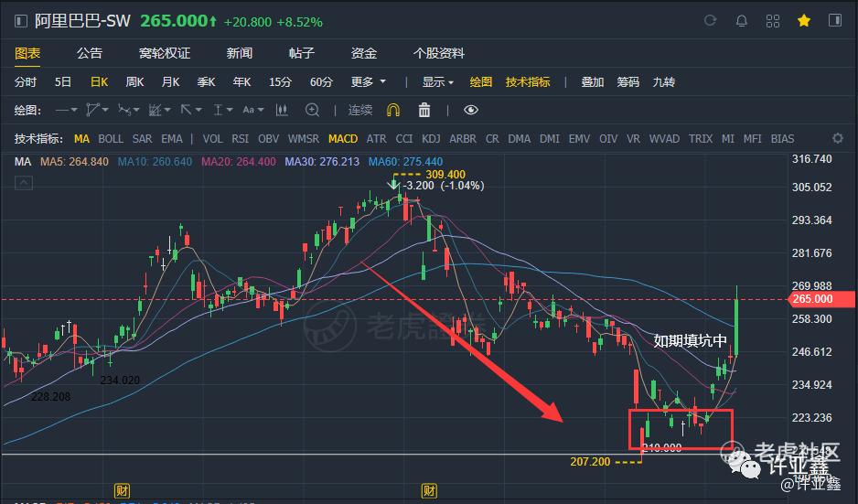Toggle the SAR indicator
This screenshot has width=858, height=504.
[x=142, y=139]
